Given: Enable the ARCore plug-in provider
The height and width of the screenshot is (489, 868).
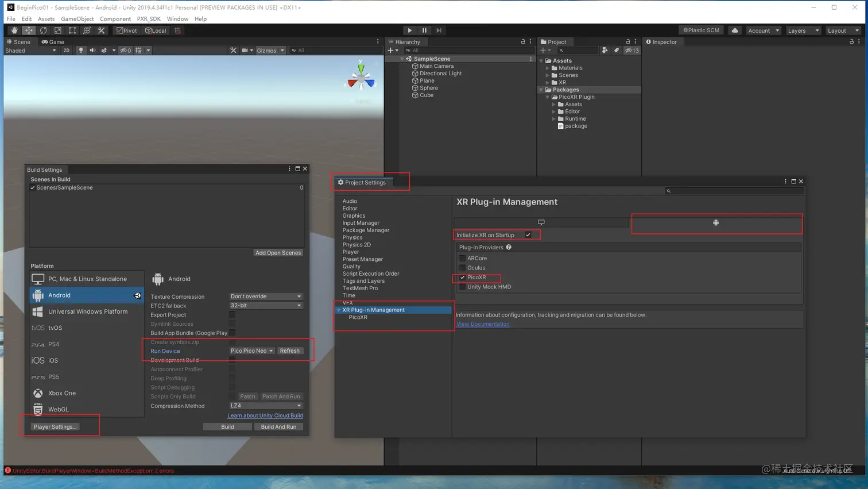Looking at the screenshot, I should pos(463,259).
